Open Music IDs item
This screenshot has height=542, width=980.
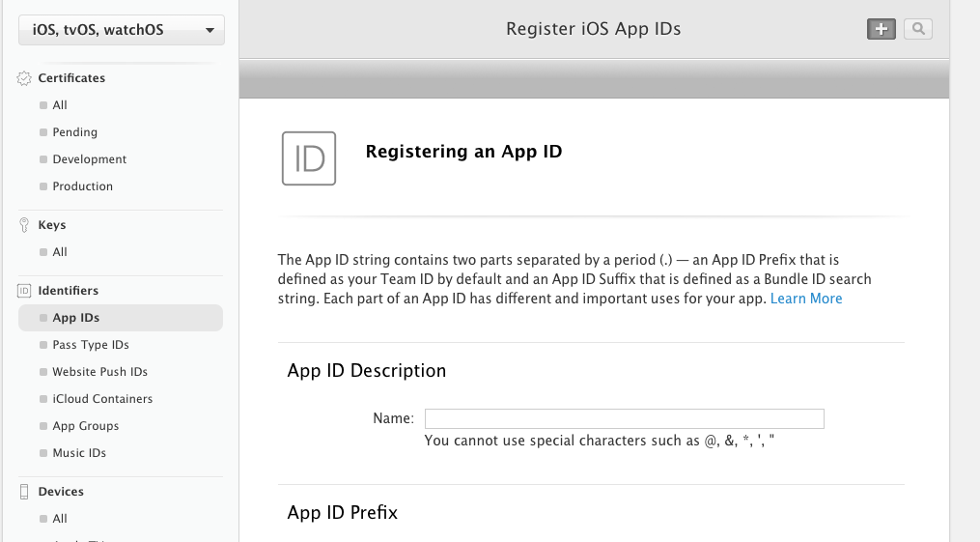point(79,453)
